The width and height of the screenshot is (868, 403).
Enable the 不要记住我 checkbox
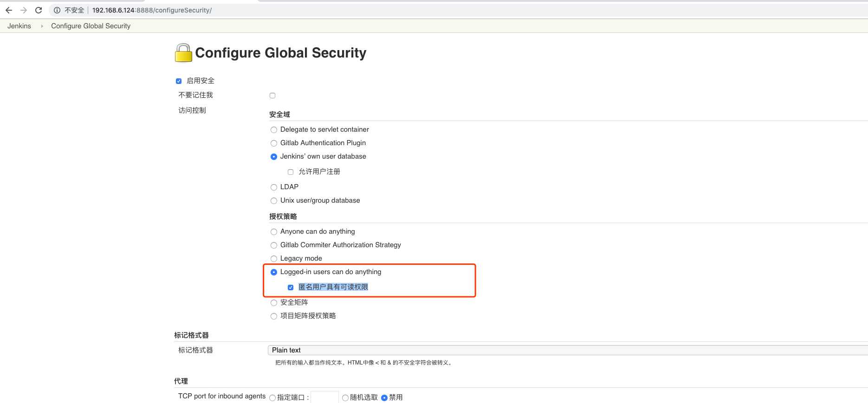[x=272, y=96]
